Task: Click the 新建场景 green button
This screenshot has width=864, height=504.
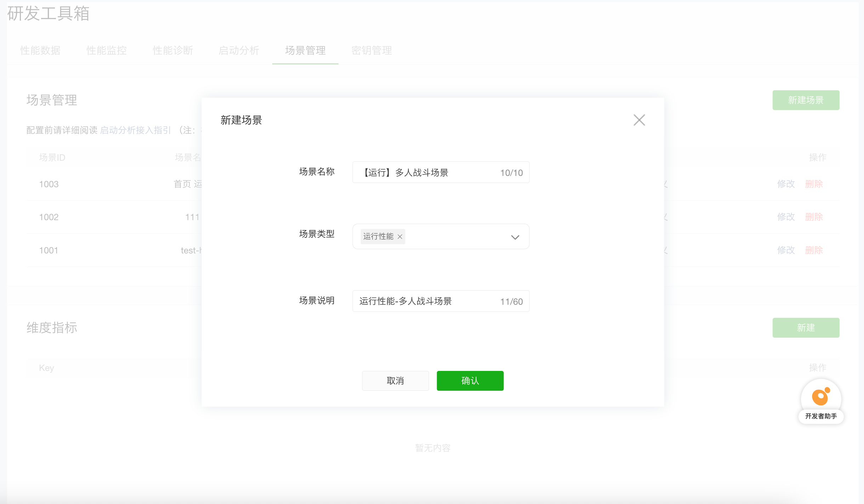Action: click(806, 100)
